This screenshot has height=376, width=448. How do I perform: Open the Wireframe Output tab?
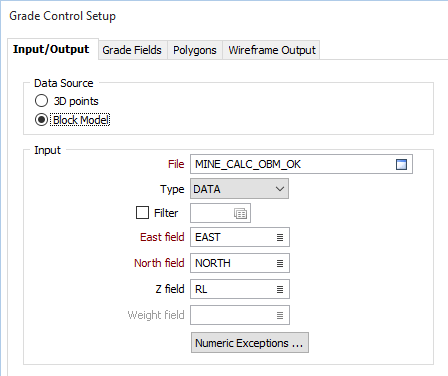click(x=272, y=50)
